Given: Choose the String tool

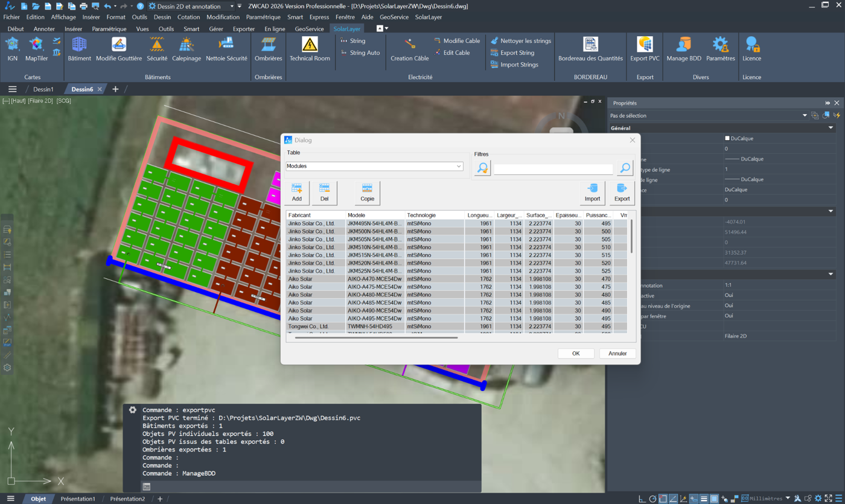Looking at the screenshot, I should point(352,41).
